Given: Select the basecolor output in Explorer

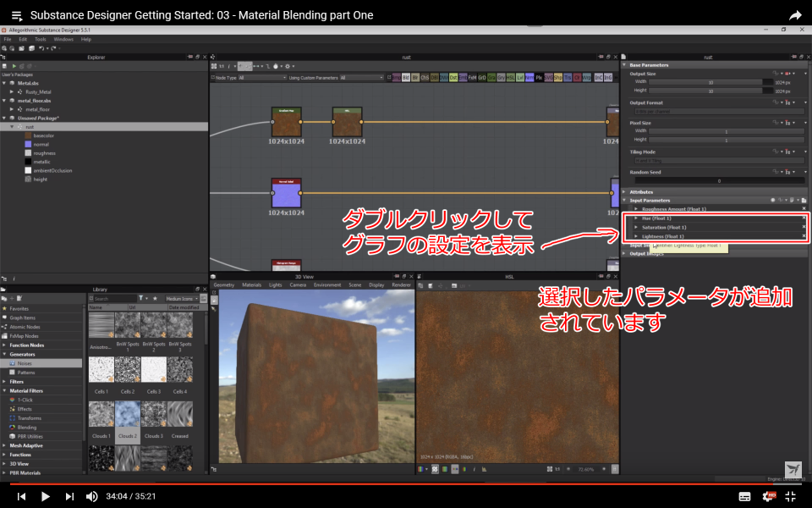Looking at the screenshot, I should pos(43,135).
